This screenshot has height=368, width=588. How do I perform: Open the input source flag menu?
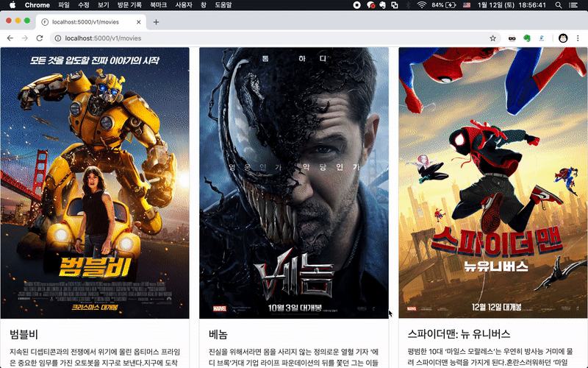467,5
